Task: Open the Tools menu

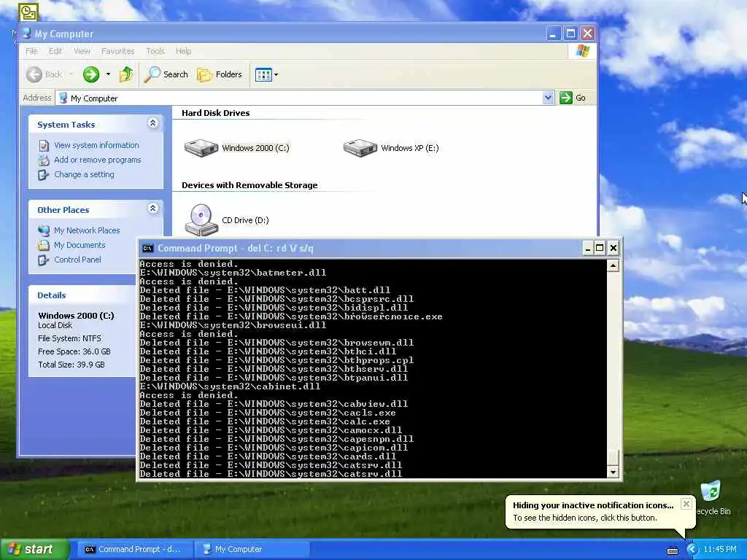Action: click(155, 51)
